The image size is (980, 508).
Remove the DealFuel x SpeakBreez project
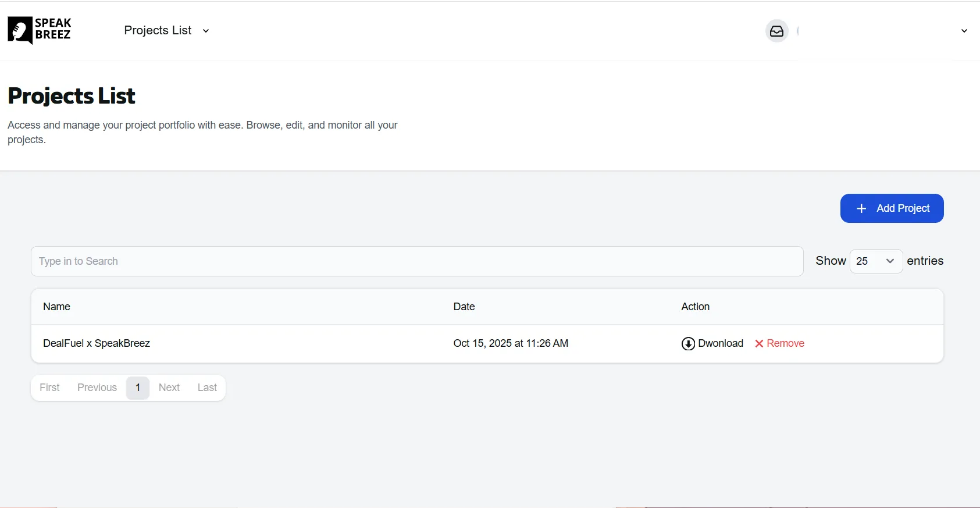click(x=779, y=343)
